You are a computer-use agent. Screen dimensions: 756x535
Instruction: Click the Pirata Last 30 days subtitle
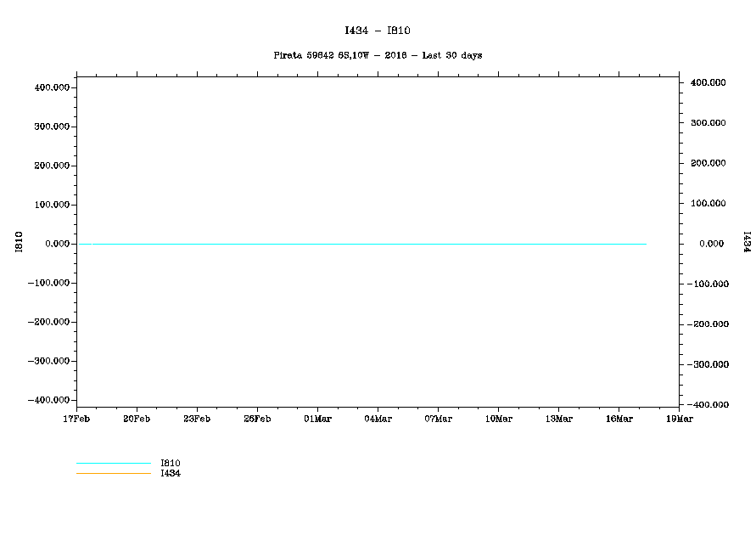(x=378, y=55)
